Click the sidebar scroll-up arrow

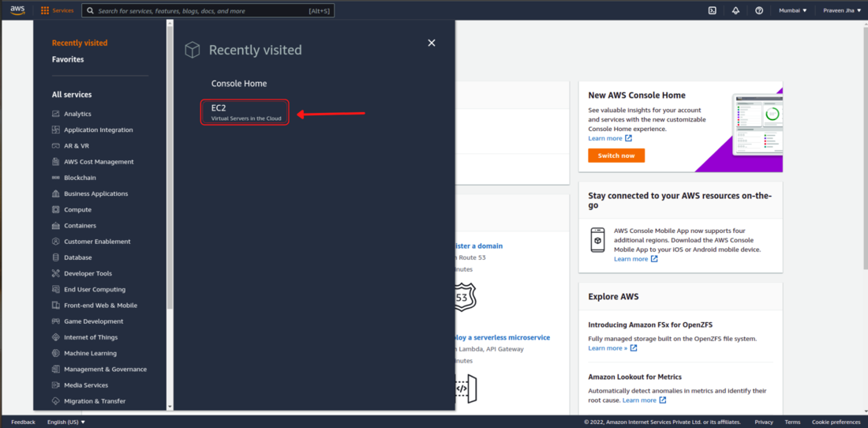(170, 23)
